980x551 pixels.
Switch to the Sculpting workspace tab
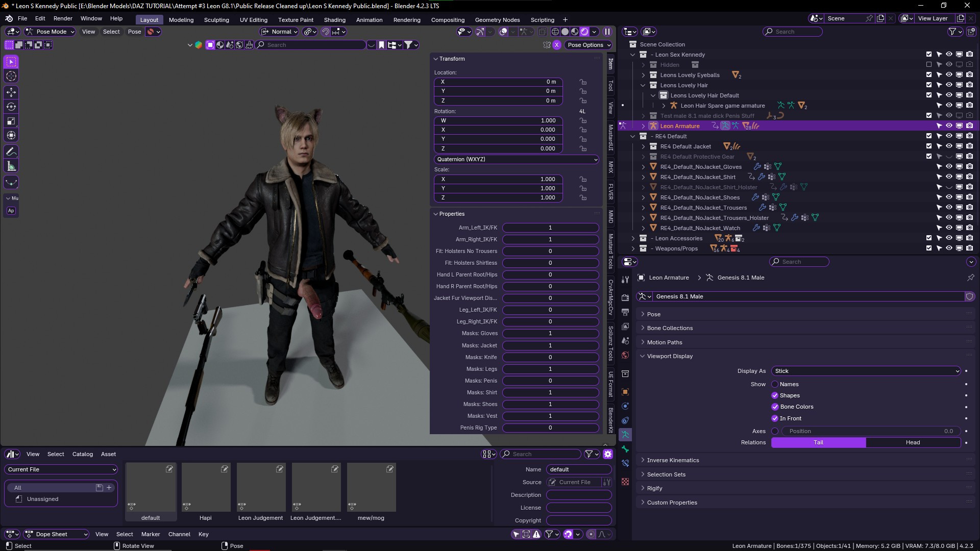coord(216,20)
